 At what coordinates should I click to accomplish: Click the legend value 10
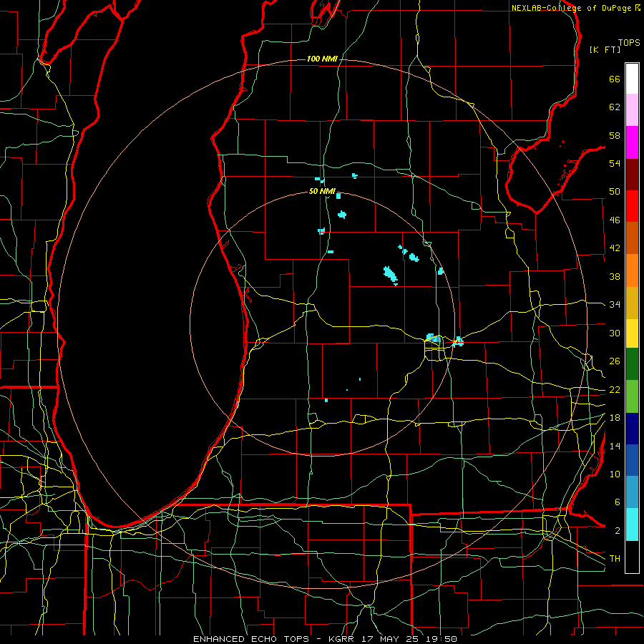click(x=615, y=474)
